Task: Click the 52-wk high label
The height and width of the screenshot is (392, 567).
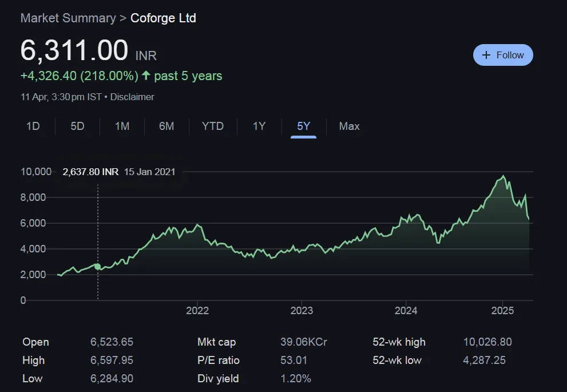Action: click(399, 342)
